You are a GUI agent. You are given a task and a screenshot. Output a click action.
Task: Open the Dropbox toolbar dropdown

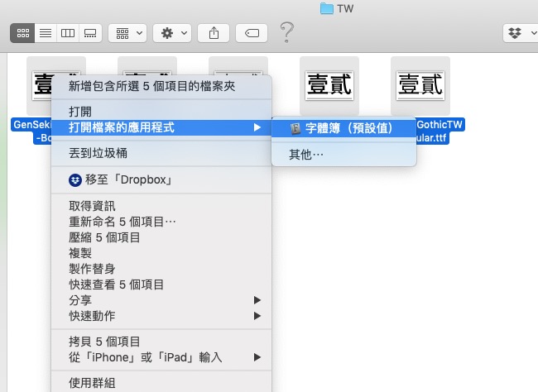[520, 33]
